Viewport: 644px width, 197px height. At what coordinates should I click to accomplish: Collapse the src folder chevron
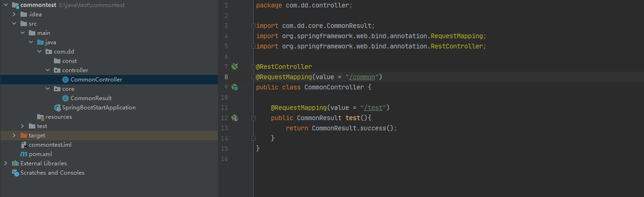[14, 24]
